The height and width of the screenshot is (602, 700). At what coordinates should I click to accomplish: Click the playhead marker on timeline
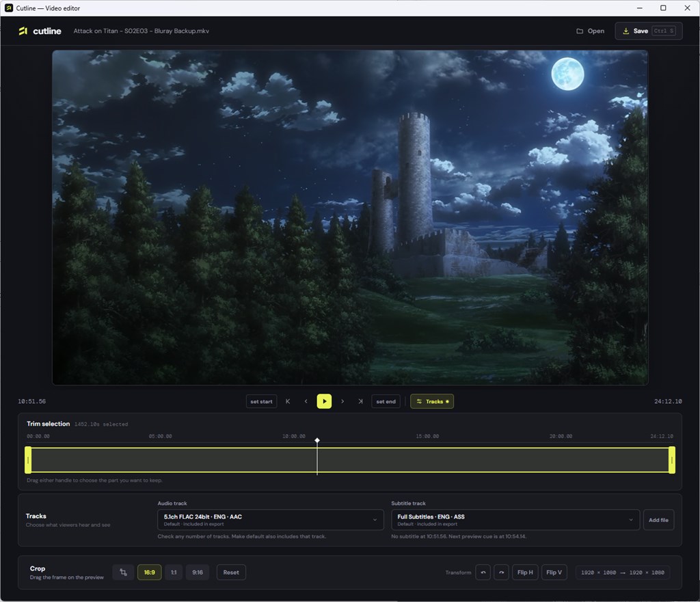tap(317, 441)
